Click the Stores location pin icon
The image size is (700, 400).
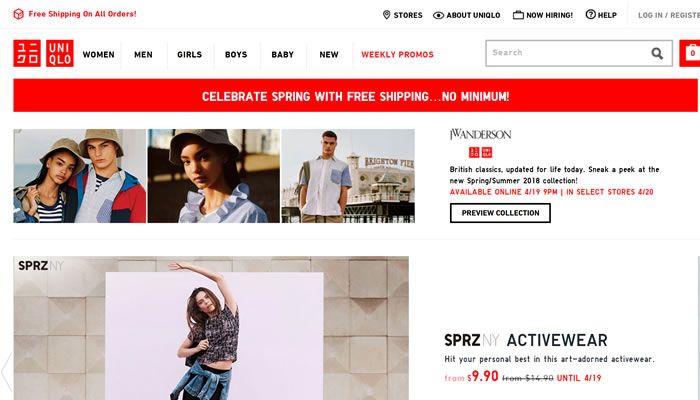coord(387,15)
